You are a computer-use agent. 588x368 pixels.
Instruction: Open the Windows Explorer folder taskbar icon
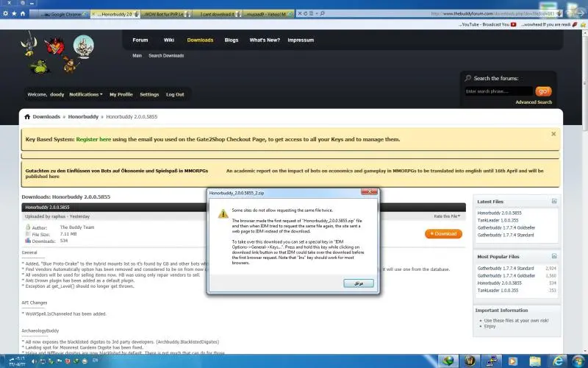point(535,361)
